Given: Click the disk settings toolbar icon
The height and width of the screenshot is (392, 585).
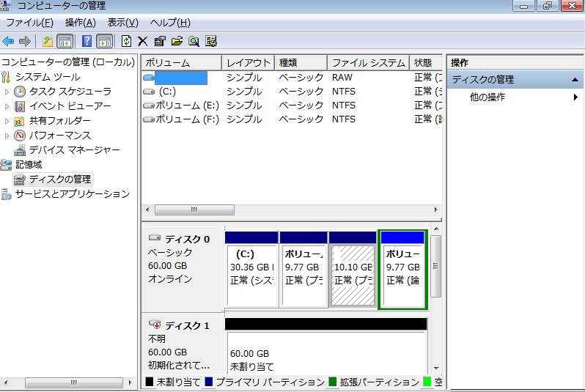Looking at the screenshot, I should click(211, 41).
